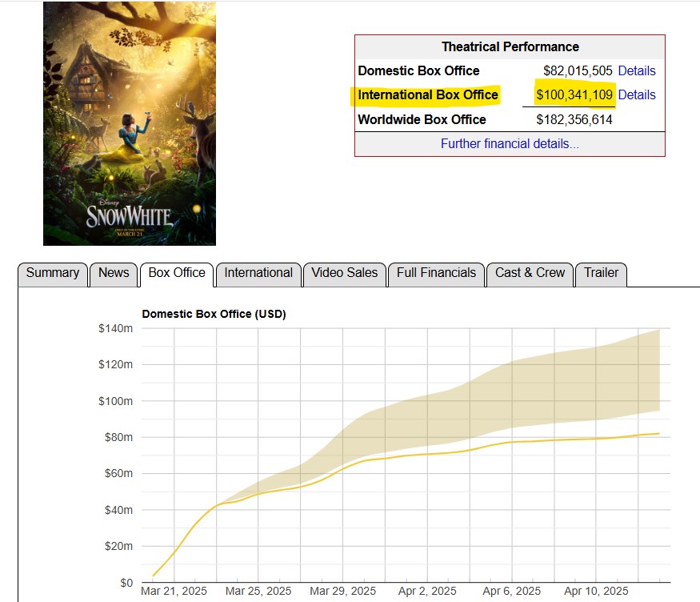
Task: Click the Worldwide Box Office row label
Action: (422, 120)
